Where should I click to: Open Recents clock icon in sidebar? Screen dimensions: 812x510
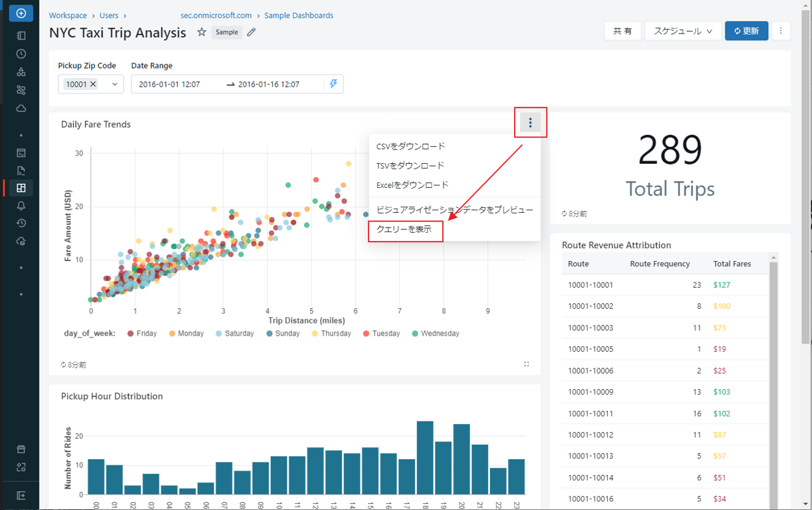pyautogui.click(x=21, y=54)
